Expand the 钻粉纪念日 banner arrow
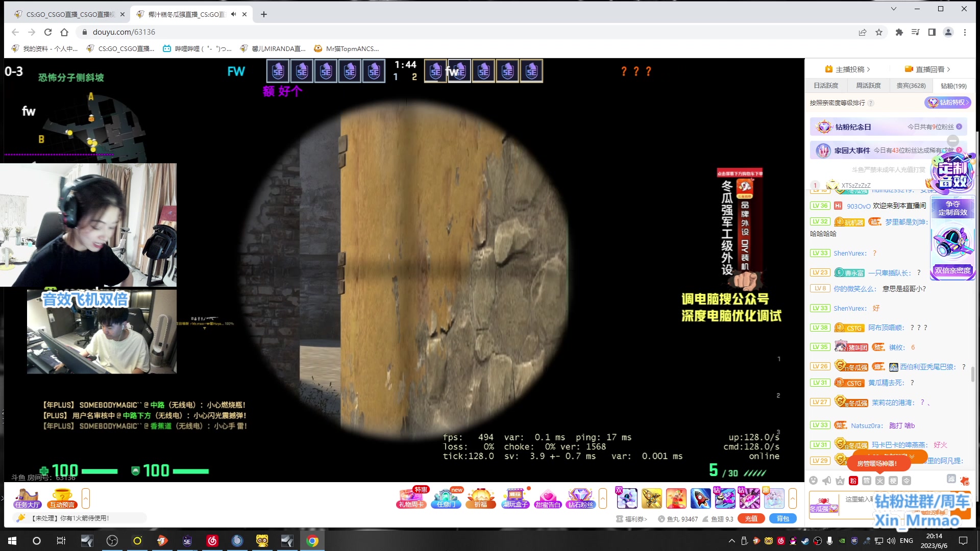The image size is (980, 551). point(959,127)
